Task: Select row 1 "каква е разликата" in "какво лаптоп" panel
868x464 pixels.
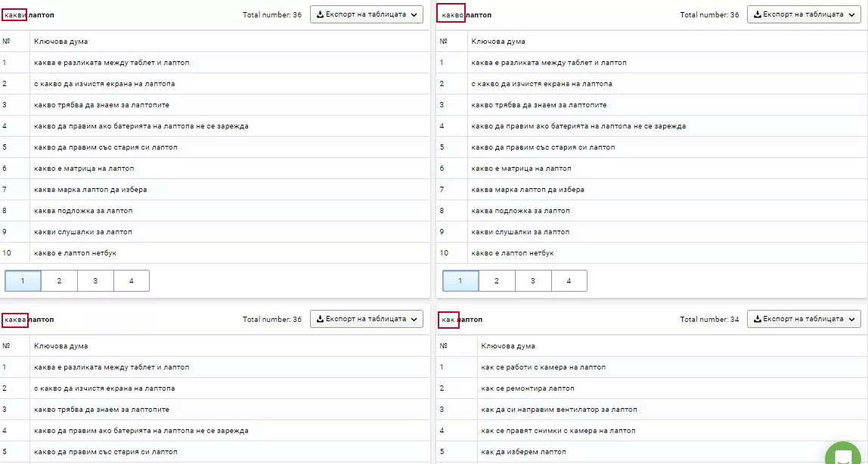Action: click(652, 63)
